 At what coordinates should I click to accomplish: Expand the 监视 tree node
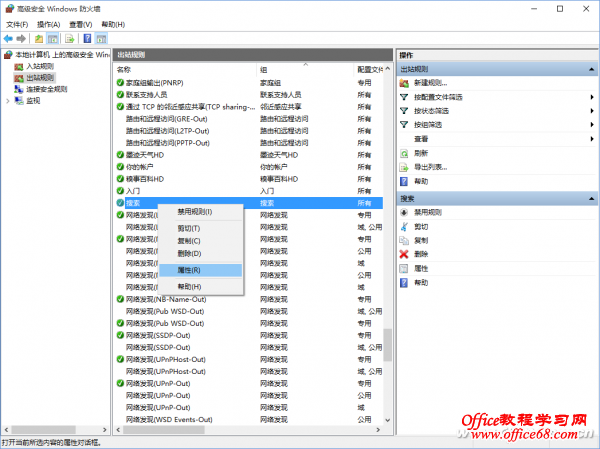tap(8, 101)
